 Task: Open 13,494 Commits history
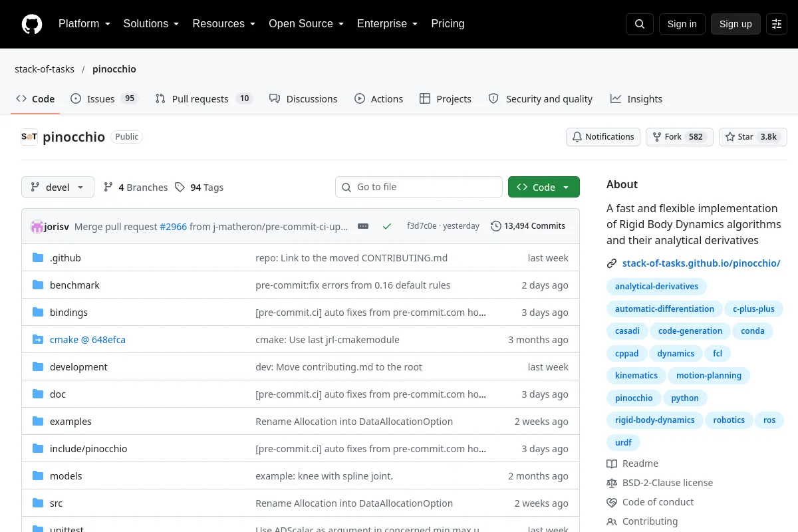tap(528, 226)
